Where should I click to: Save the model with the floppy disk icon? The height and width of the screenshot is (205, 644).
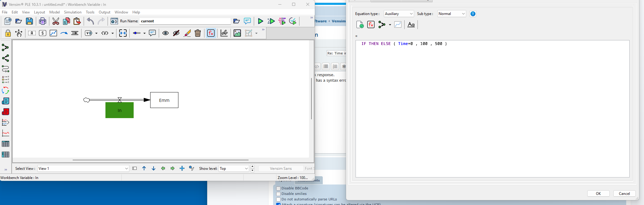pyautogui.click(x=29, y=21)
